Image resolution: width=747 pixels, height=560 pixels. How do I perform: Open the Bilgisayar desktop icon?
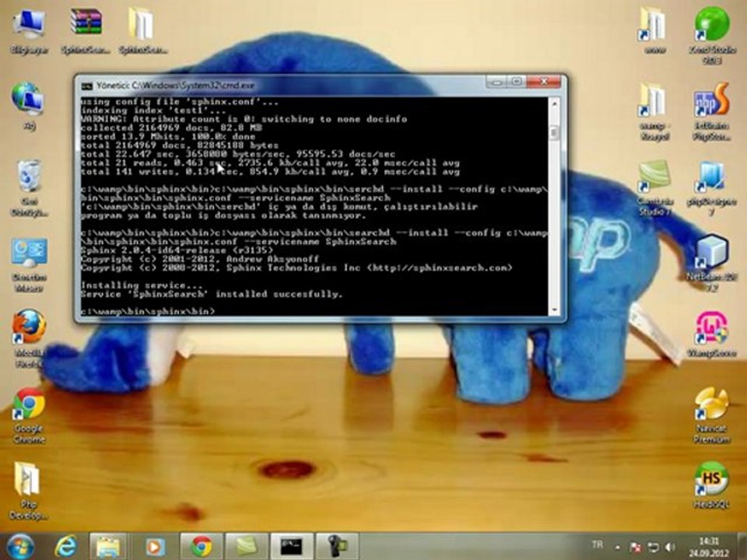click(29, 31)
